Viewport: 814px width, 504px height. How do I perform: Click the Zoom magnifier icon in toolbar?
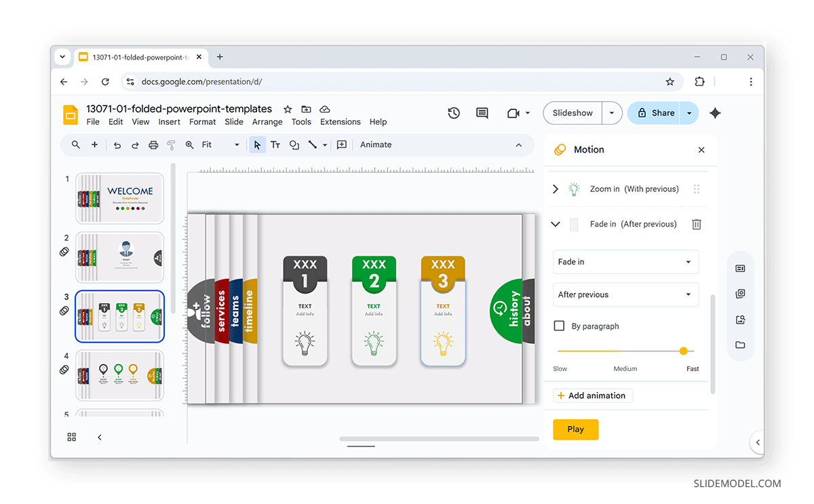click(x=189, y=144)
